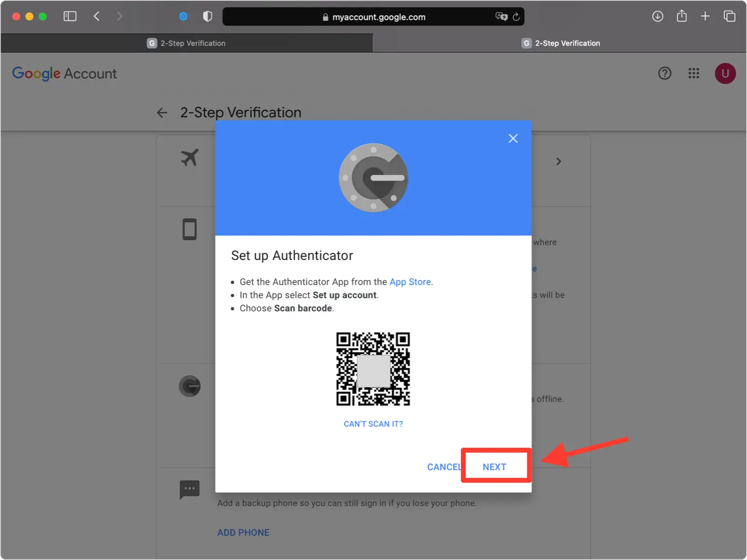Go back in Safari history
747x560 pixels.
[97, 17]
